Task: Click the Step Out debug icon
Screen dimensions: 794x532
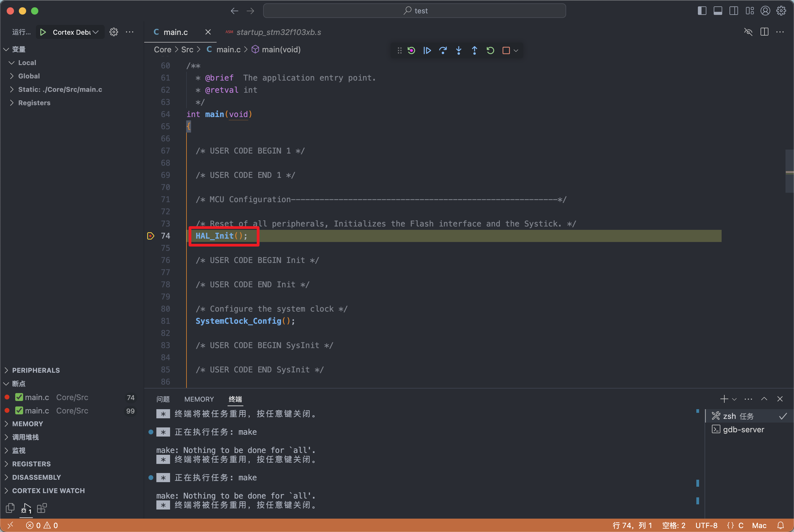Action: pyautogui.click(x=475, y=50)
